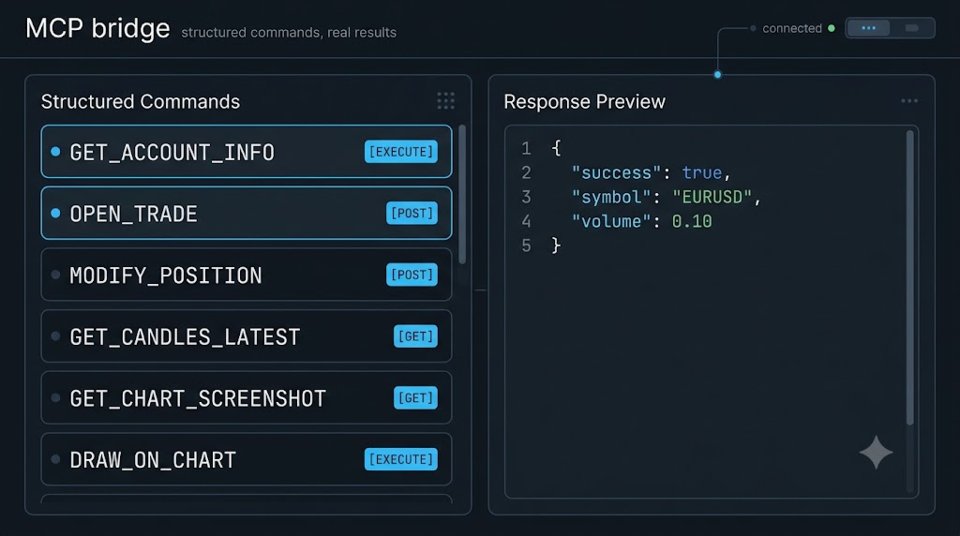The width and height of the screenshot is (960, 536).
Task: Select the GET_CHART_SCREENSHOT command text
Action: pyautogui.click(x=198, y=399)
